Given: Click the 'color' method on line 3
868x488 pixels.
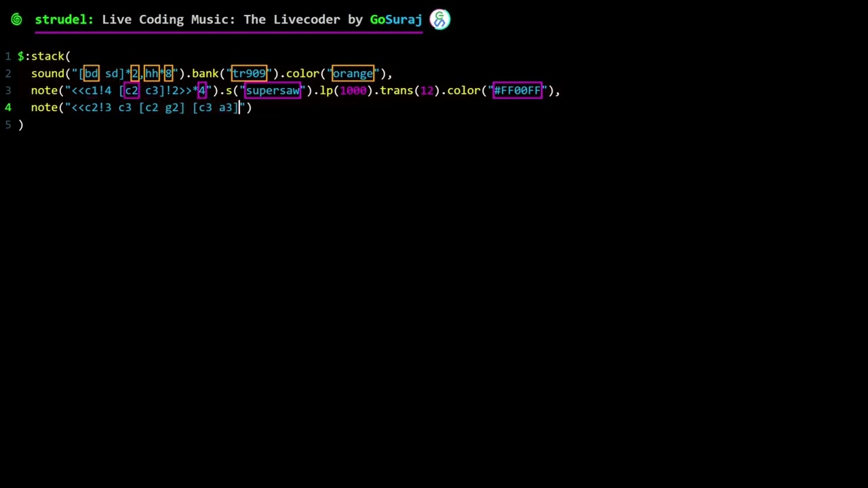Looking at the screenshot, I should coord(463,90).
